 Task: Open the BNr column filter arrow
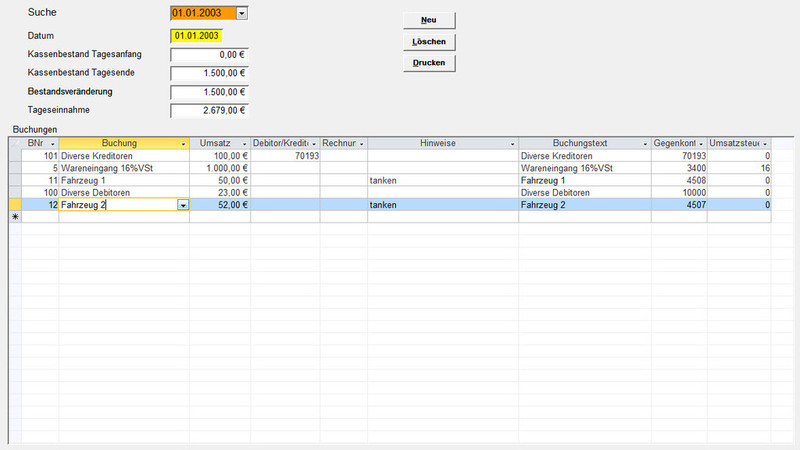click(x=53, y=144)
